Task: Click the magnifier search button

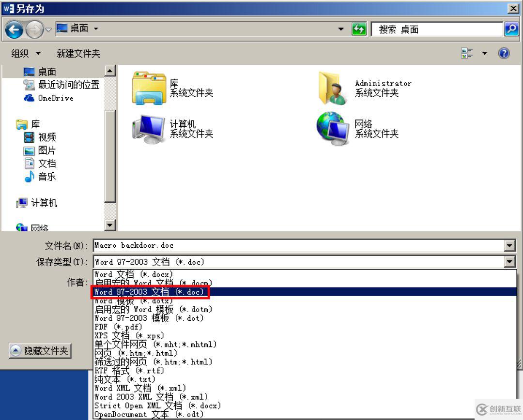Action: coord(511,30)
